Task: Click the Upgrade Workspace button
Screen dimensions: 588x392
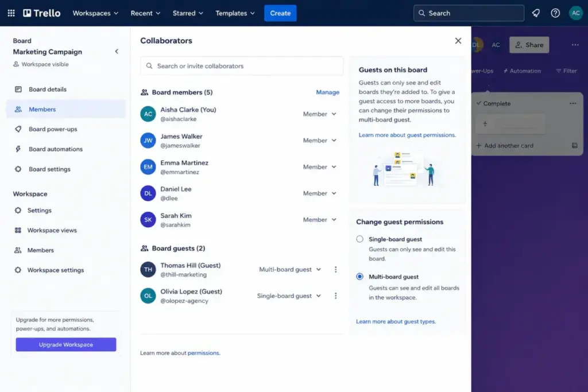Action: (x=66, y=344)
